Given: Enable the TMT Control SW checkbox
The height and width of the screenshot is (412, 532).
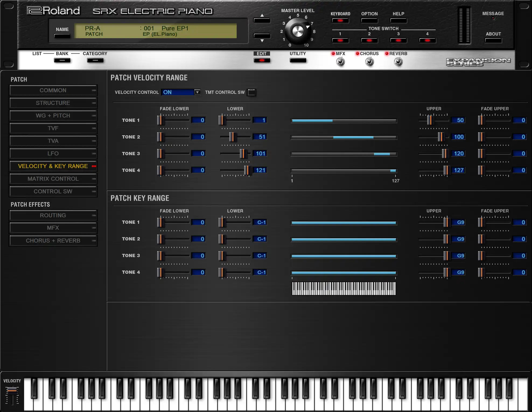Looking at the screenshot, I should pyautogui.click(x=251, y=93).
